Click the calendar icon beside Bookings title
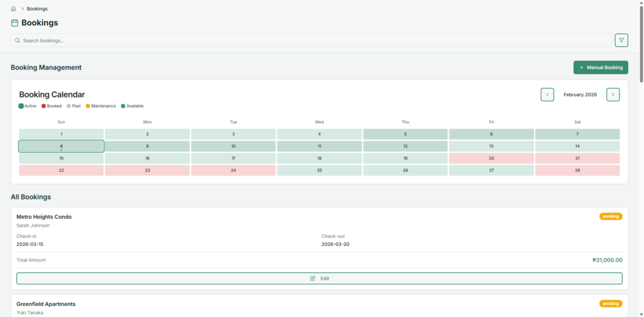 tap(14, 23)
